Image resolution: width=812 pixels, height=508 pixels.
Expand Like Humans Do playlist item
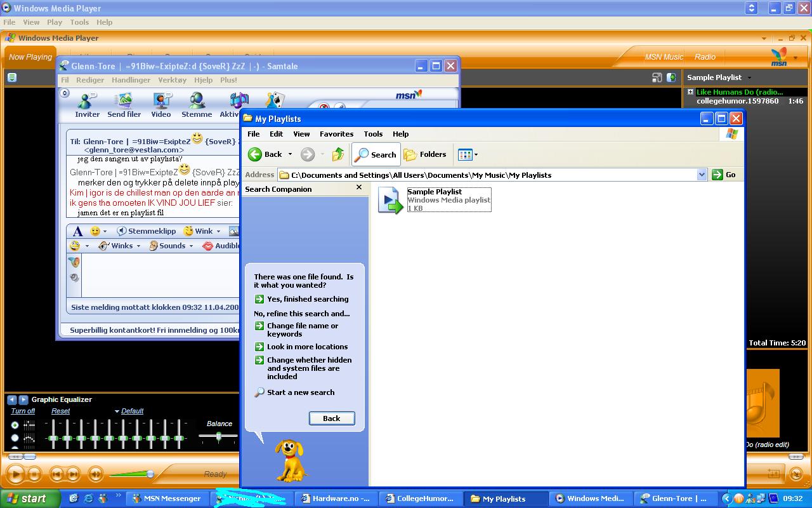(x=690, y=92)
